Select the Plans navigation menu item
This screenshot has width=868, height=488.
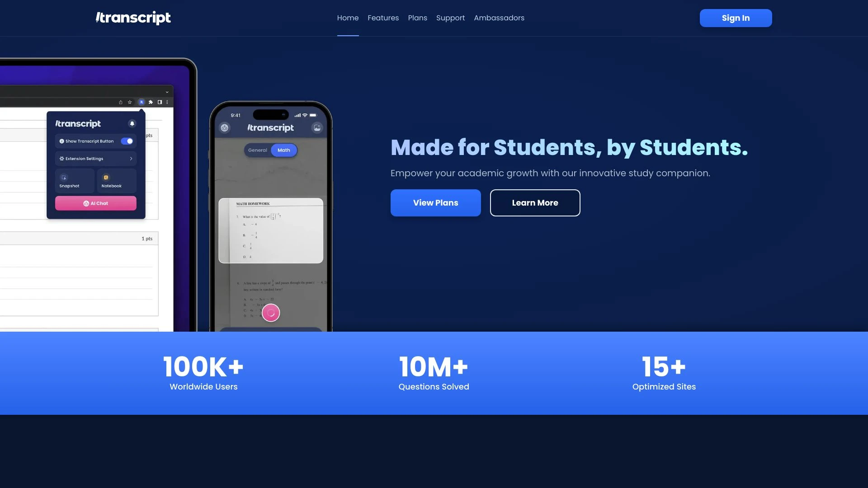417,18
